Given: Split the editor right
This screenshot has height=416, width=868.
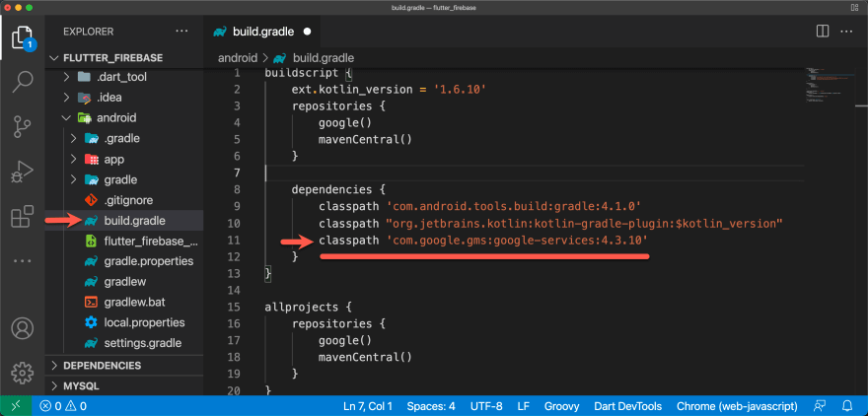Looking at the screenshot, I should pyautogui.click(x=822, y=32).
